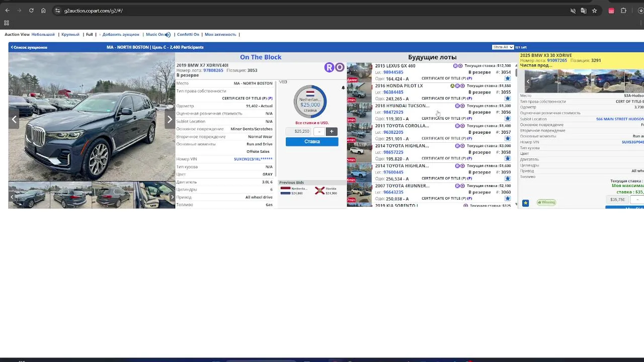Go to previous image in BMW X3 panel
This screenshot has width=644, height=362.
click(528, 81)
